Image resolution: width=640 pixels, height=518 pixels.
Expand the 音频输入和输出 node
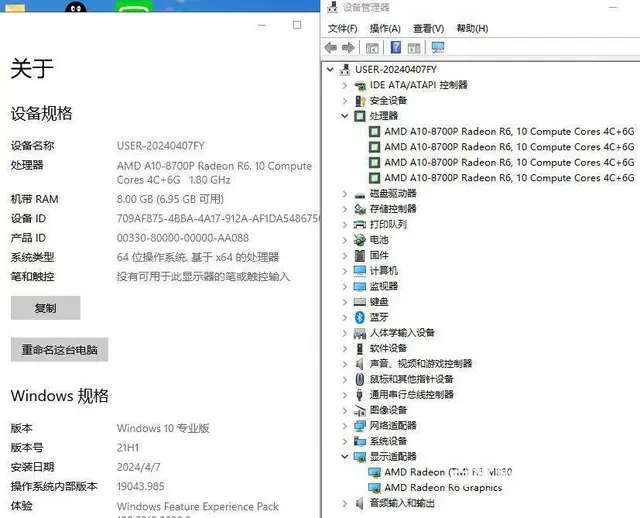pos(344,503)
